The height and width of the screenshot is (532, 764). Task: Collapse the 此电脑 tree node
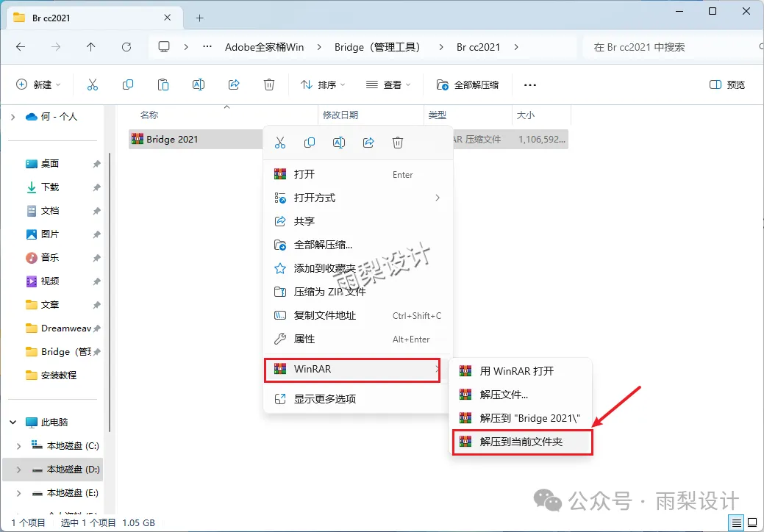[x=13, y=422]
